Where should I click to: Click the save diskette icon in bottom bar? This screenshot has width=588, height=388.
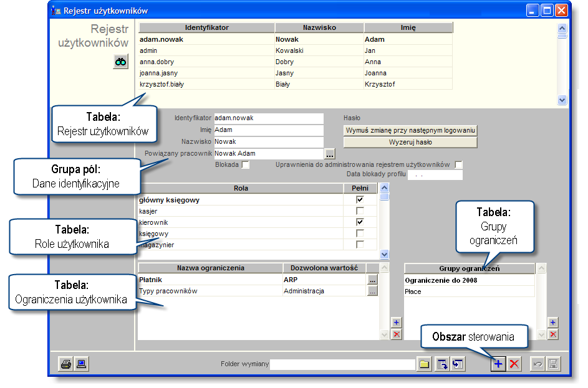pyautogui.click(x=554, y=364)
